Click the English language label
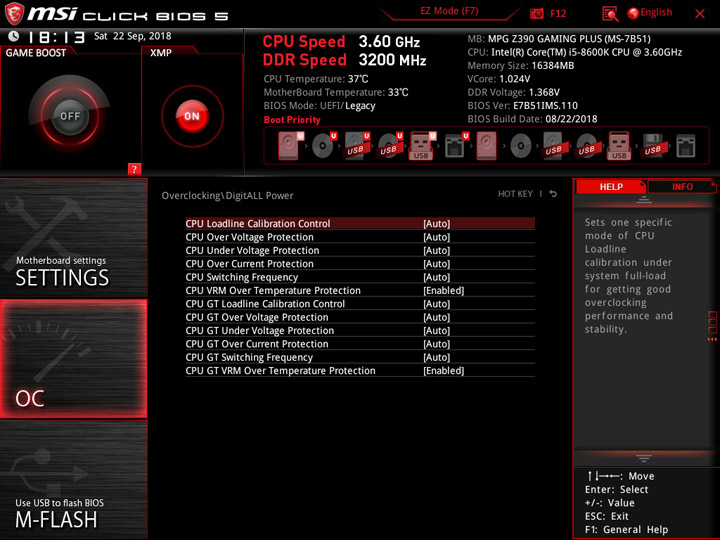720x540 pixels. (656, 13)
